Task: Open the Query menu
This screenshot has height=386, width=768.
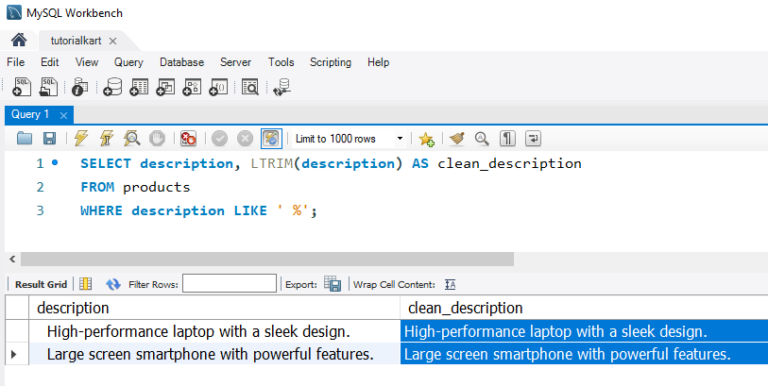Action: (x=128, y=62)
